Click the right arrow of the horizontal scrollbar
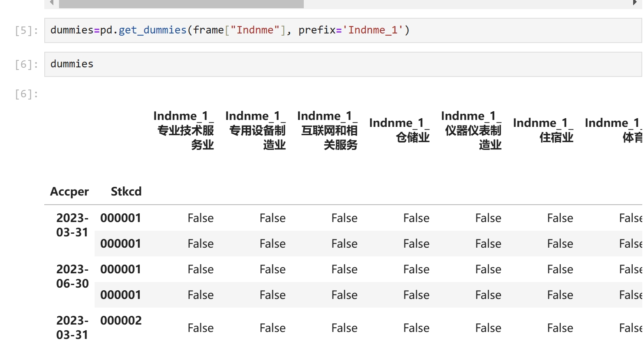The width and height of the screenshot is (644, 345). point(634,3)
